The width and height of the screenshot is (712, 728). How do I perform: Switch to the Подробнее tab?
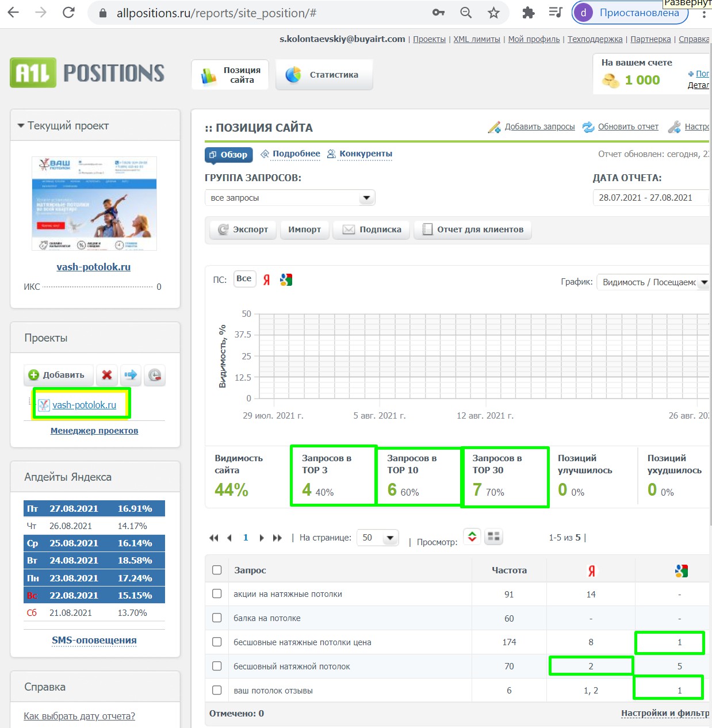coord(290,154)
